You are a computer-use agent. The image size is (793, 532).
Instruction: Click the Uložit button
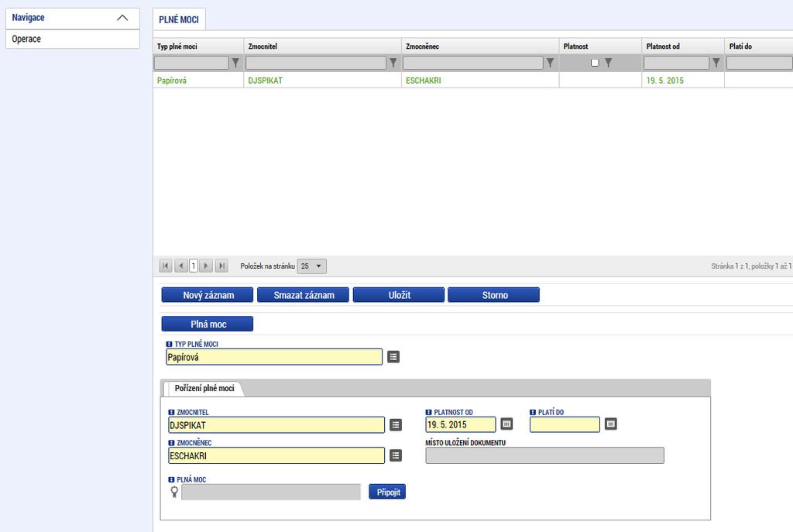(399, 295)
